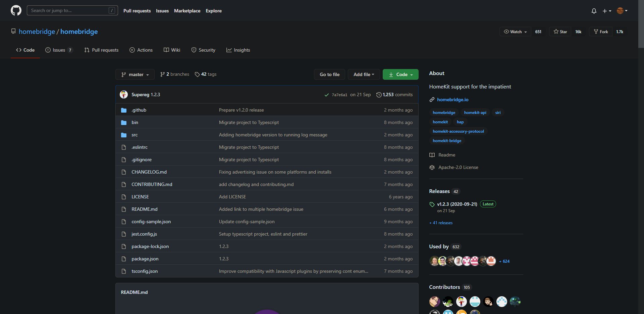This screenshot has height=314, width=644.
Task: View the 1.7k forks count
Action: (620, 32)
